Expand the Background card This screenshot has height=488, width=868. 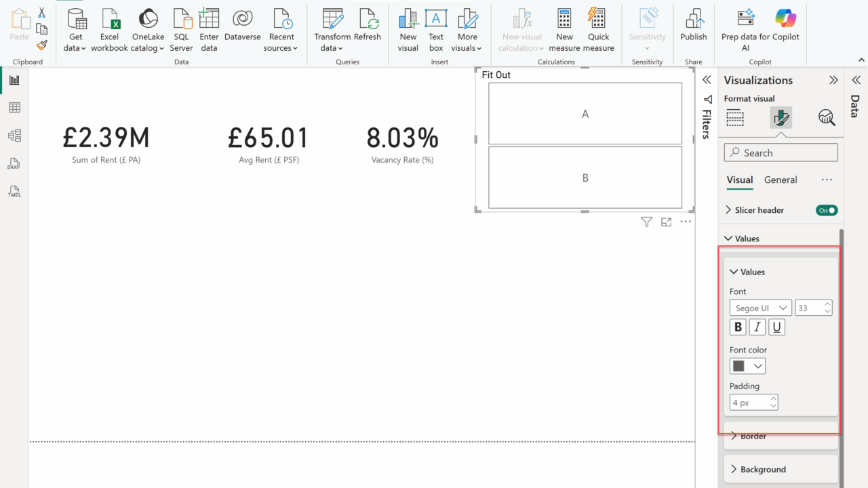coord(734,469)
